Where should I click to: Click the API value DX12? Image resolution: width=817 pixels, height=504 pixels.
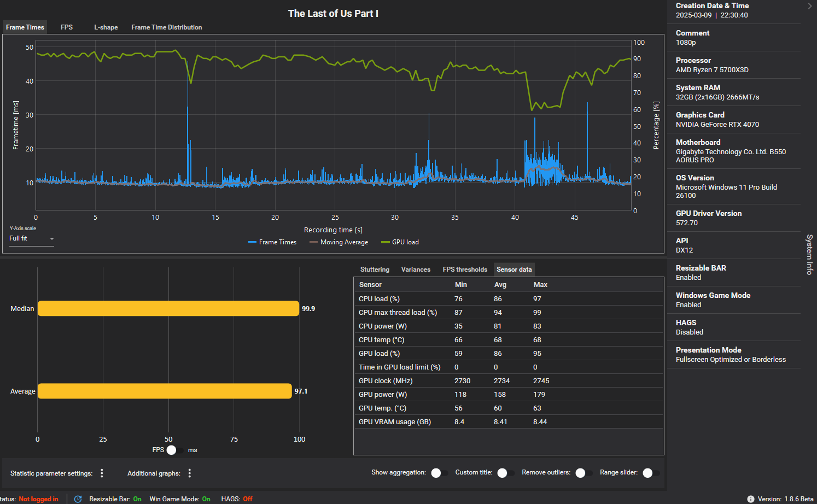click(684, 250)
